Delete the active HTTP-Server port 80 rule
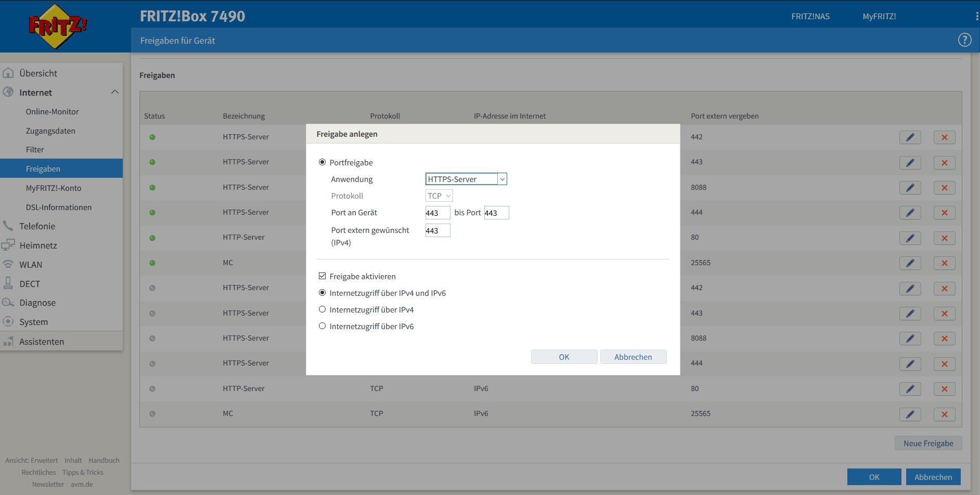980x495 pixels. [944, 238]
